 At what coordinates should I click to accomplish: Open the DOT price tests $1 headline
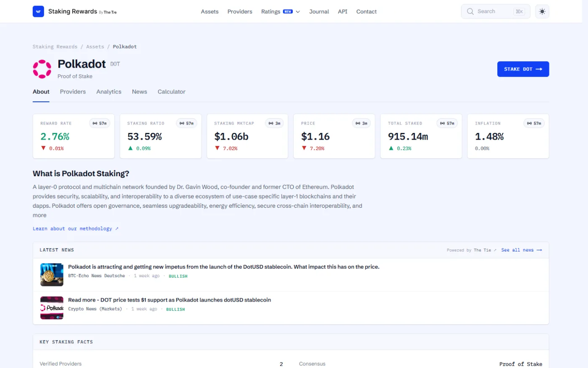point(170,300)
